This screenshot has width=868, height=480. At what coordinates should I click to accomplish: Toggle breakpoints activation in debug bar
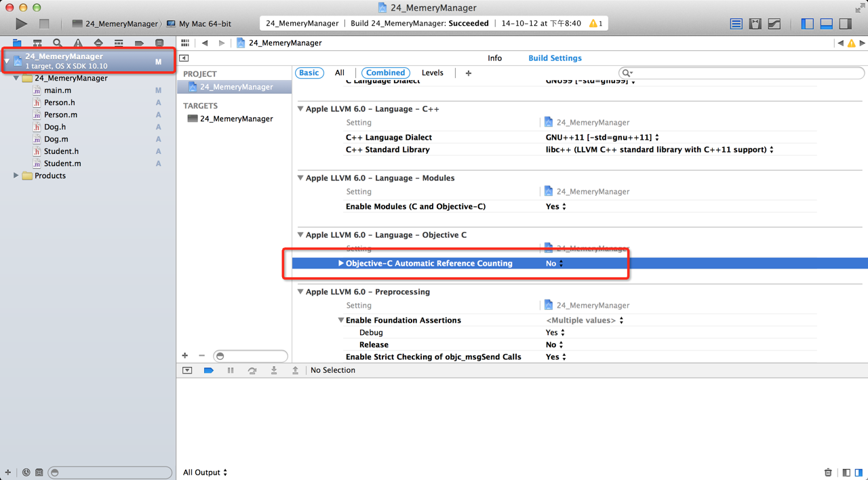tap(209, 370)
